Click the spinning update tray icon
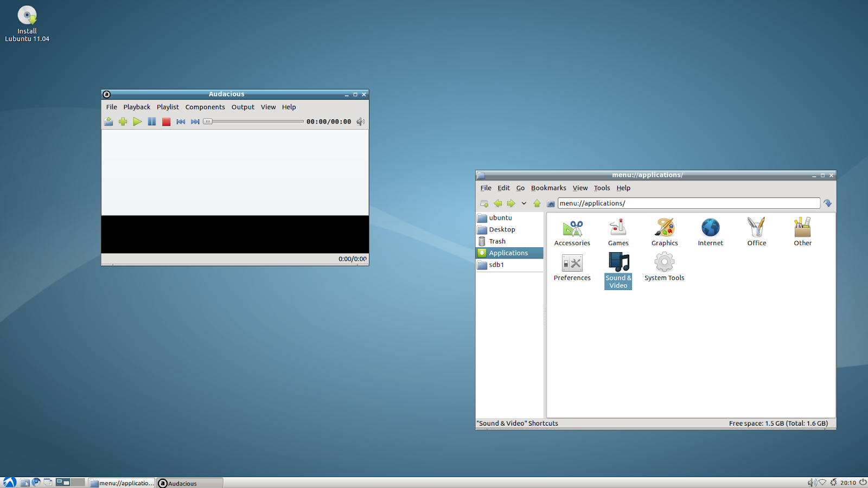The image size is (868, 488). click(833, 483)
